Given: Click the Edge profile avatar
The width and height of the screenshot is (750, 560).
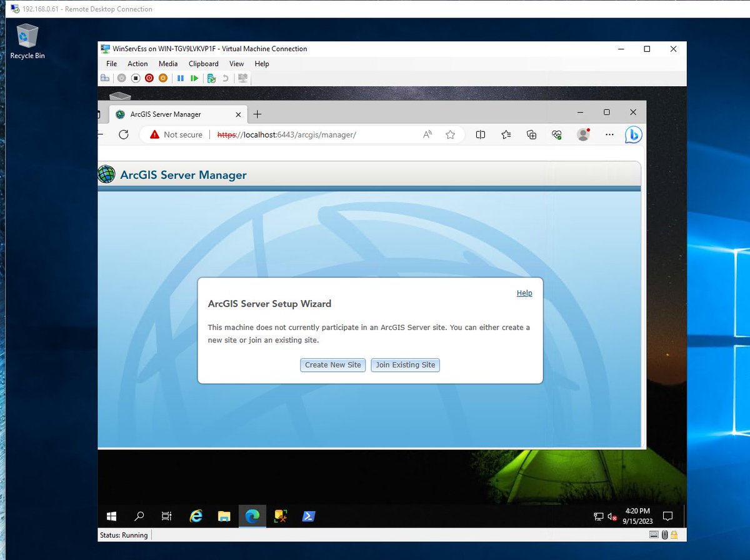Looking at the screenshot, I should [583, 134].
